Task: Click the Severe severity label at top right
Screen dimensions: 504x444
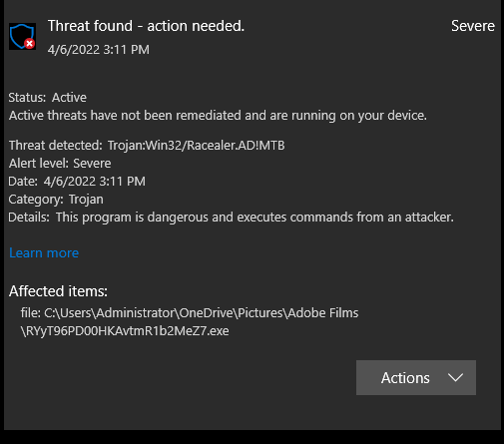Action: tap(473, 26)
